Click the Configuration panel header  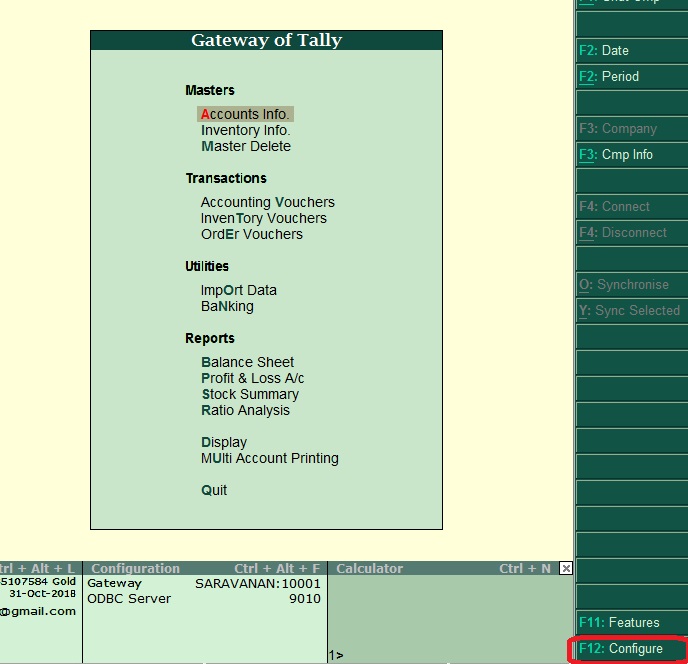205,568
